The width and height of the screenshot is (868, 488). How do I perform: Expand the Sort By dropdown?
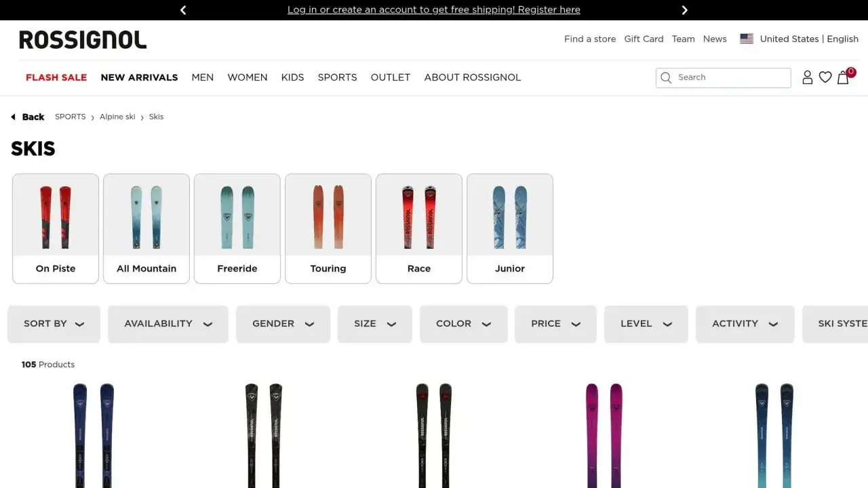[x=54, y=324]
